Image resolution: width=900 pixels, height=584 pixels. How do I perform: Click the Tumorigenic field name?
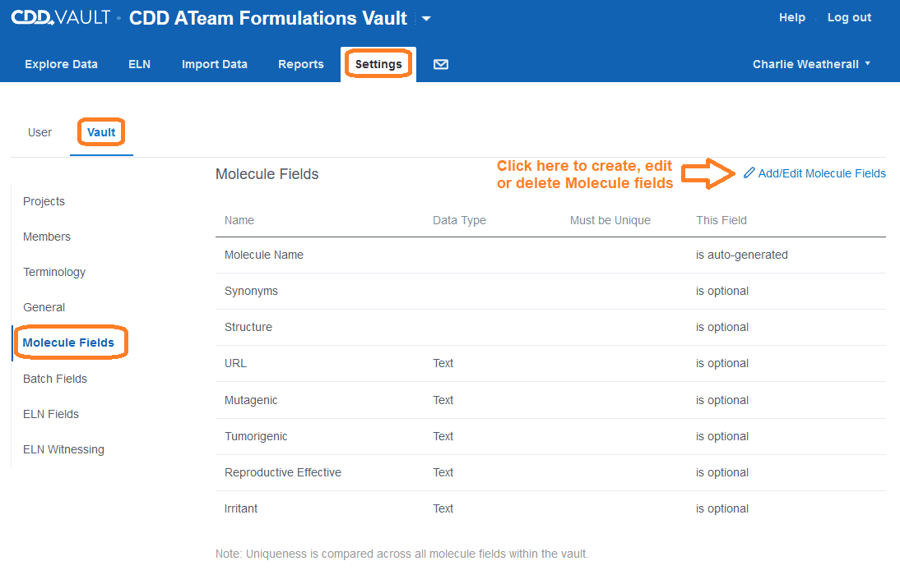coord(256,436)
